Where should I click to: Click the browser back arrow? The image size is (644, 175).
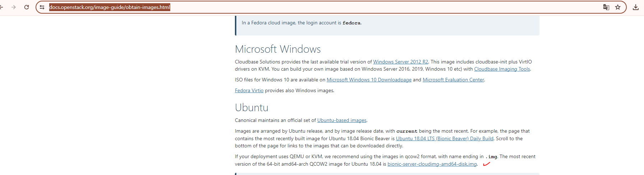(x=1, y=7)
